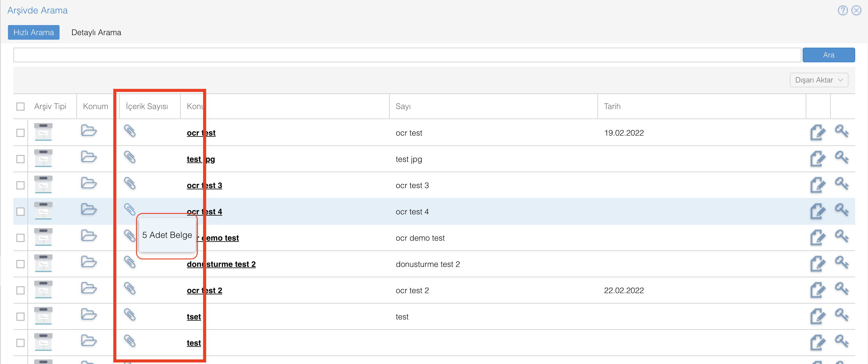The height and width of the screenshot is (364, 868).
Task: Open folder location icon for test jpg row
Action: point(89,157)
